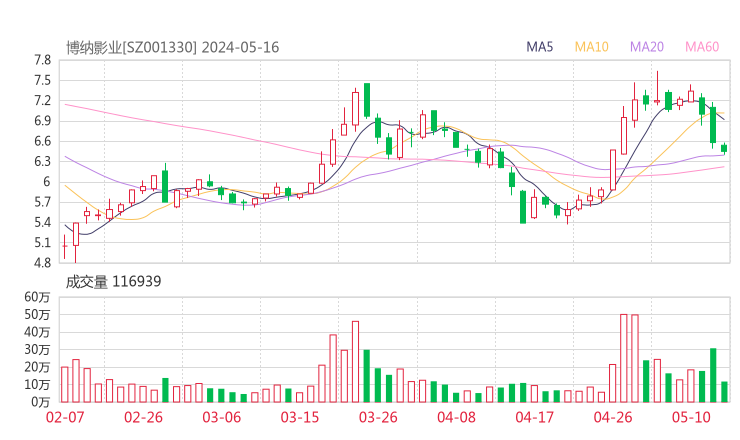This screenshot has height=440, width=740.
Task: Click the 04-17 date label
Action: [535, 417]
